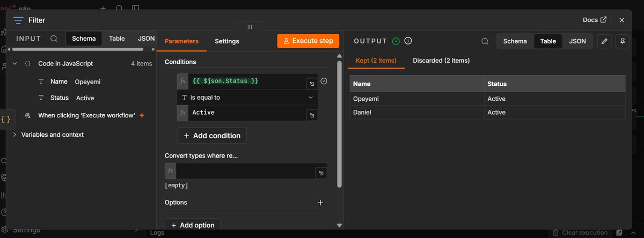The image size is (644, 238).
Task: Click the output edit pencil icon
Action: 604,41
